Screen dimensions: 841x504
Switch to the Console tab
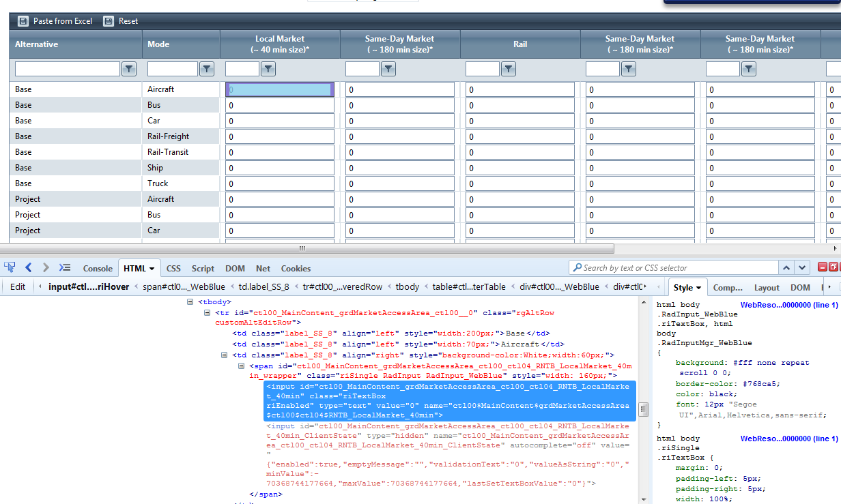98,269
